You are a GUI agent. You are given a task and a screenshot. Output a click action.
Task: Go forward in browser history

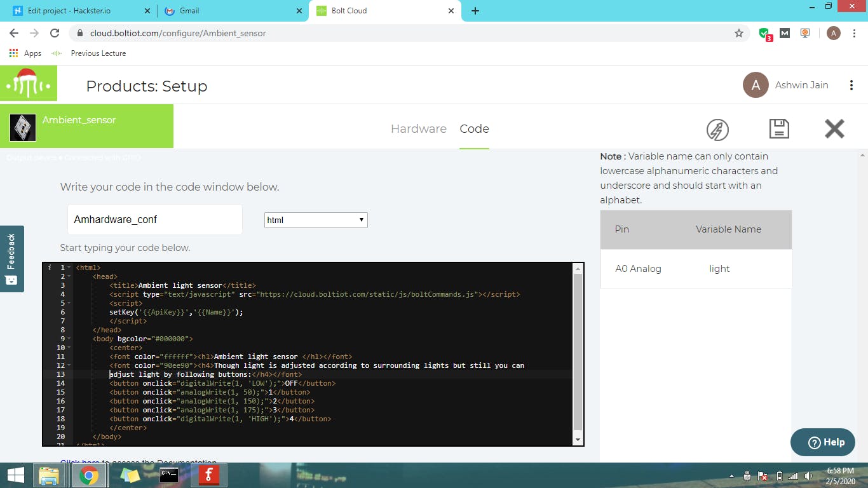point(34,33)
